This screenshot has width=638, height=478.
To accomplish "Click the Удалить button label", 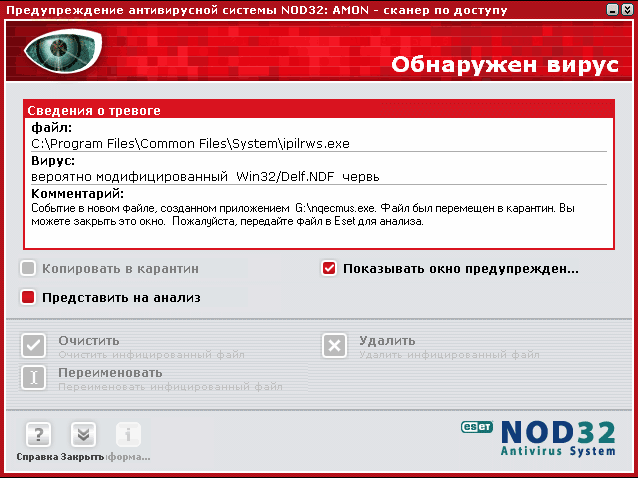I will [387, 340].
